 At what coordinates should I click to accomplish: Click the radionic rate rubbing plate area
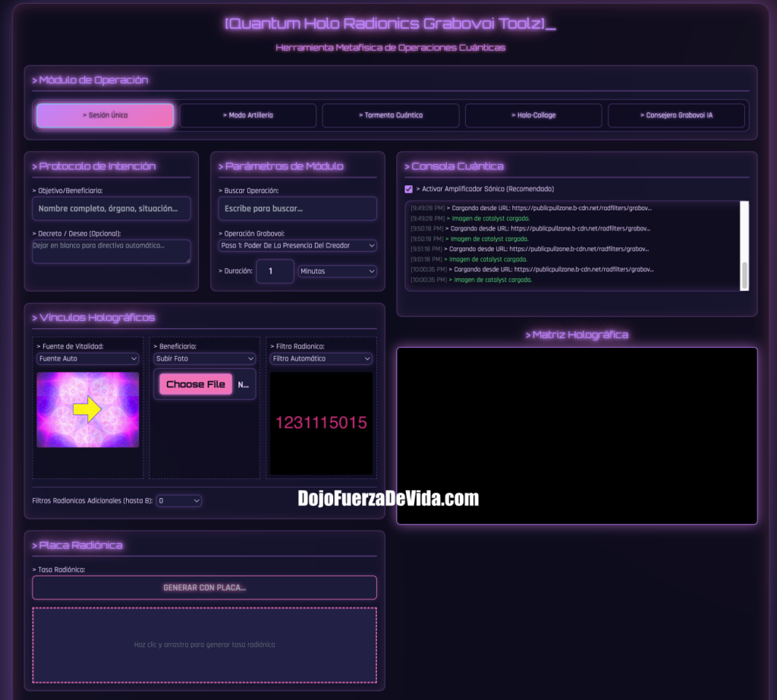[x=204, y=645]
